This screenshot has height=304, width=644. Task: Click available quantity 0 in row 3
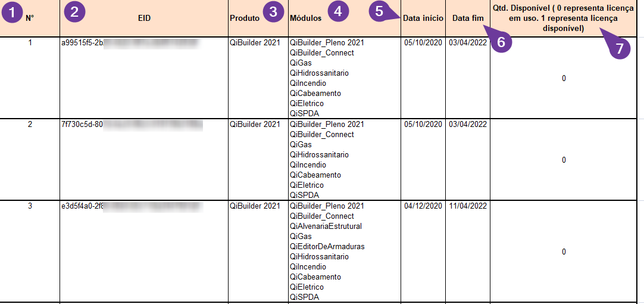[x=564, y=252]
